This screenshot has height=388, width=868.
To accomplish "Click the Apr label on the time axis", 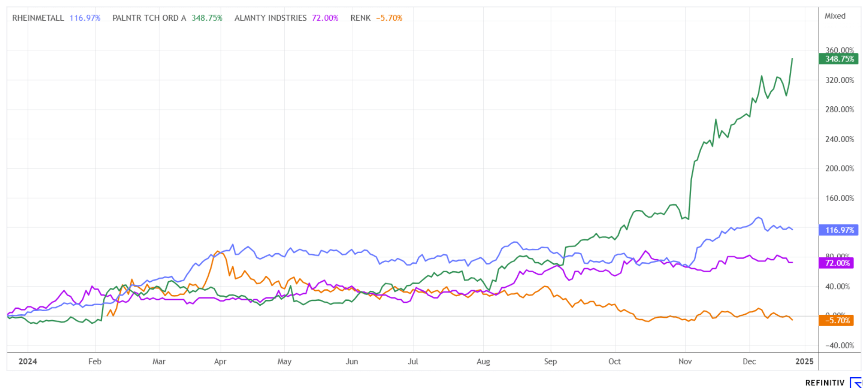I will (220, 361).
